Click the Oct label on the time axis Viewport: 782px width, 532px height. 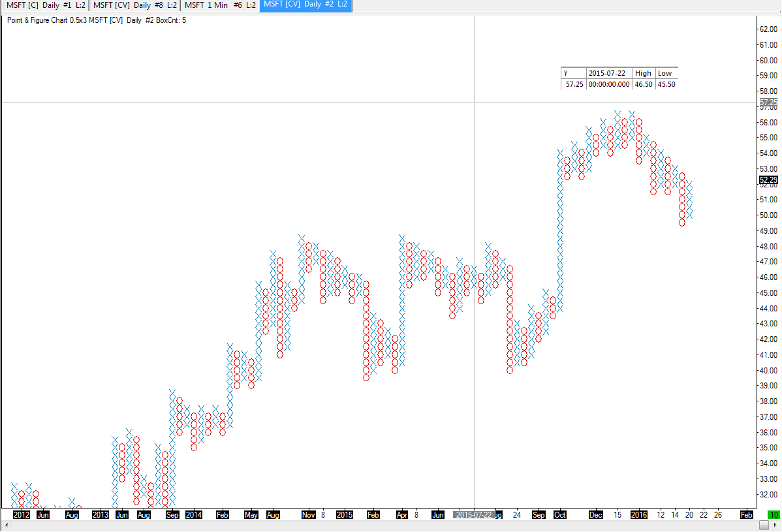559,514
